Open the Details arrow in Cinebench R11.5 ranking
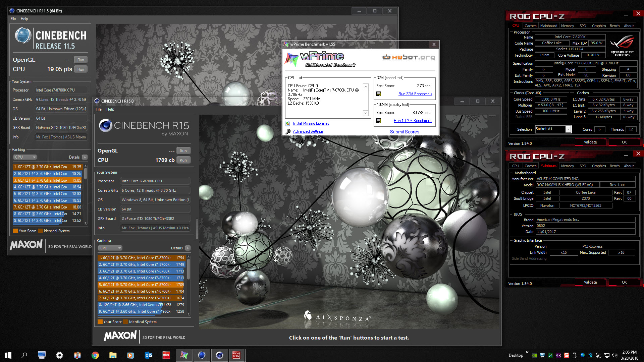Screen dimensions: 644x362 pos(85,157)
